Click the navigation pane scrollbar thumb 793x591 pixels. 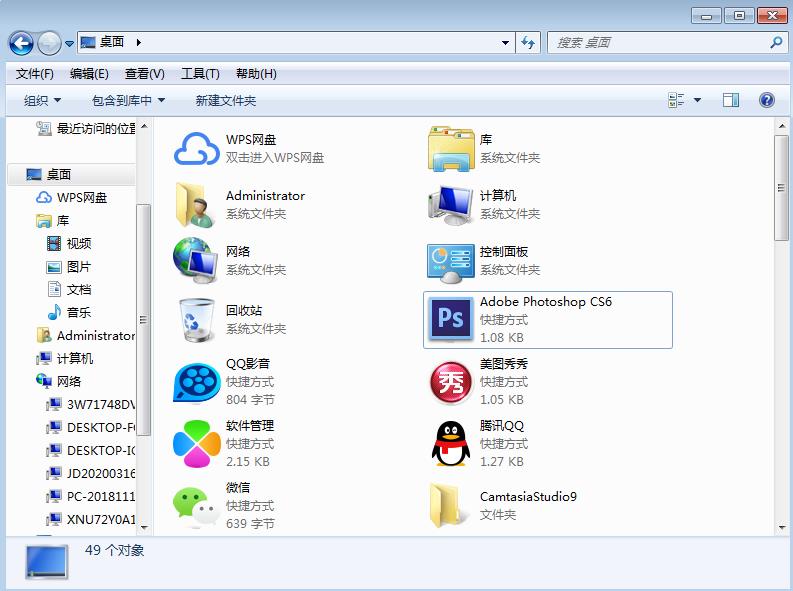click(x=144, y=320)
